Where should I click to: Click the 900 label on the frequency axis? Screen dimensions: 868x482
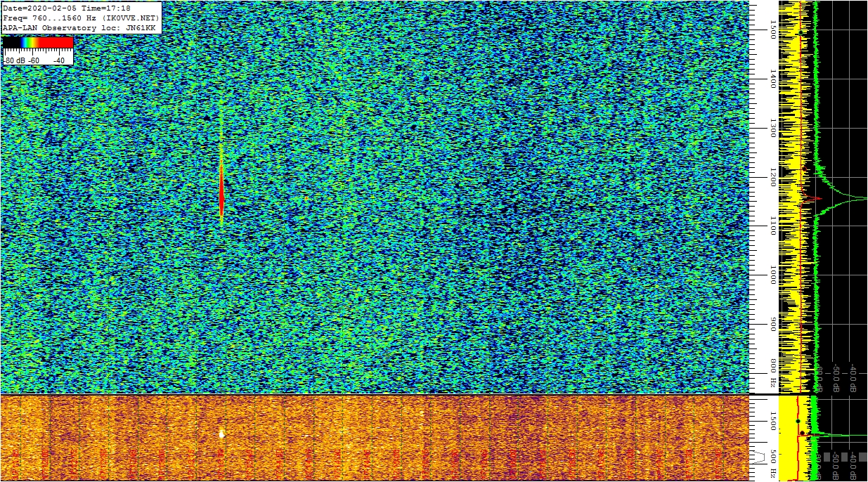pos(773,325)
